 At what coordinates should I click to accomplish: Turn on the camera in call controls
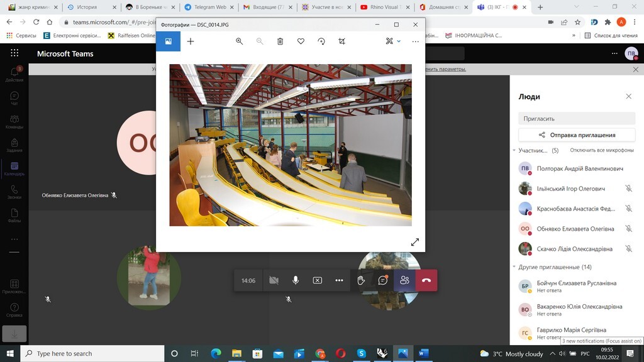click(274, 280)
